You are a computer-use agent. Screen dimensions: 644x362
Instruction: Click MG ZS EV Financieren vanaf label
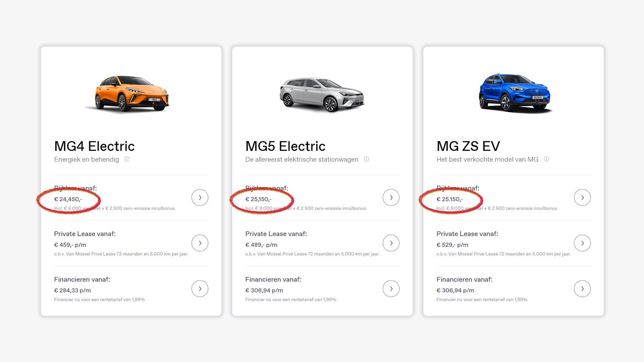(464, 279)
